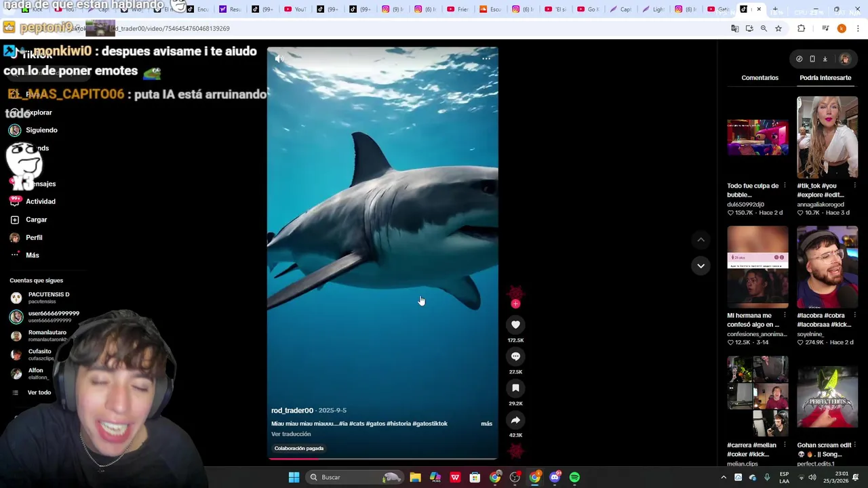Mute the video with the speaker icon
The width and height of the screenshot is (868, 488).
pos(279,59)
